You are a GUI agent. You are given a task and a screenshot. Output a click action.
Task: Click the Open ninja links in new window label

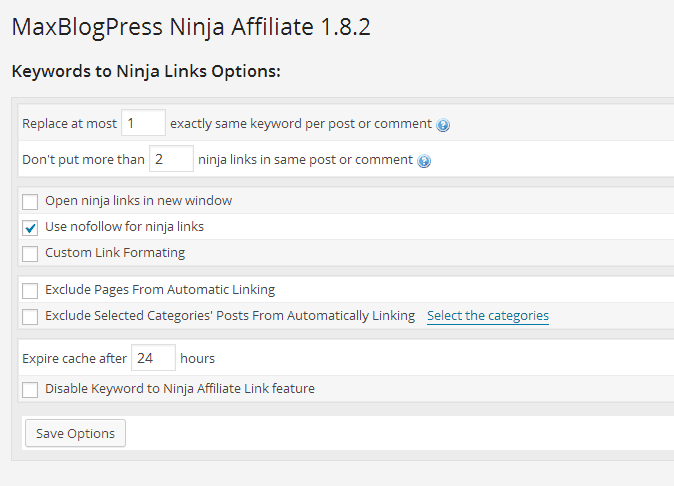point(138,201)
